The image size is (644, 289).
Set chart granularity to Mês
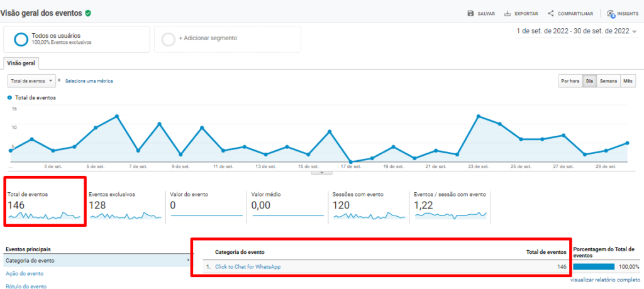[628, 81]
